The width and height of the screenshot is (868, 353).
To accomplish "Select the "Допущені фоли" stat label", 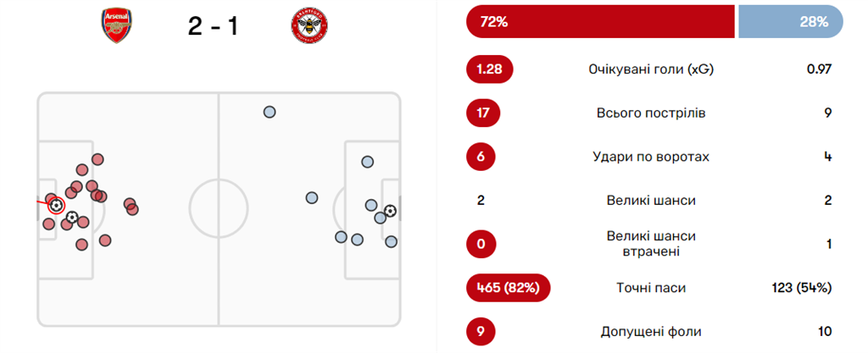I will [651, 332].
